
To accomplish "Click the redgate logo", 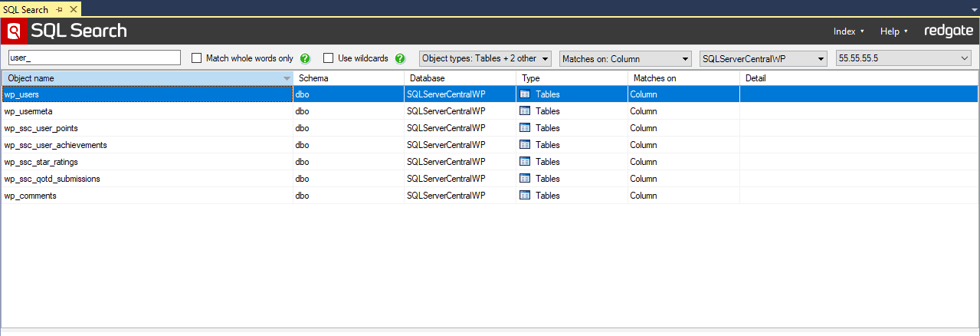I will [949, 31].
